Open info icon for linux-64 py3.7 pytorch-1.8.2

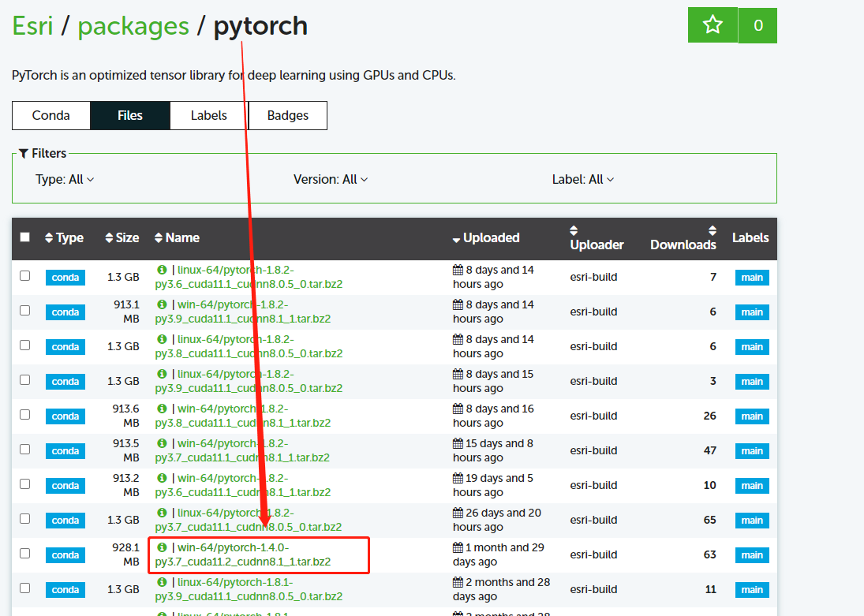tap(162, 513)
